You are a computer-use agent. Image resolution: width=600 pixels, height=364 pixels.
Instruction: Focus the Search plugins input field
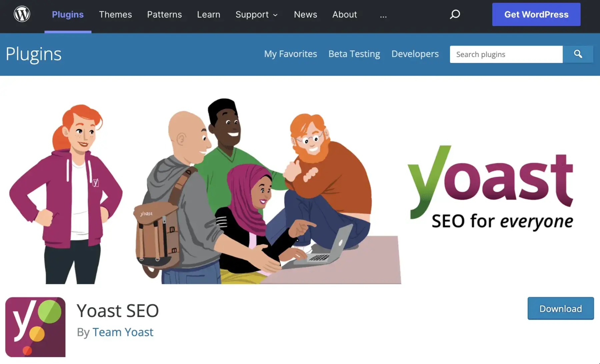pos(506,54)
